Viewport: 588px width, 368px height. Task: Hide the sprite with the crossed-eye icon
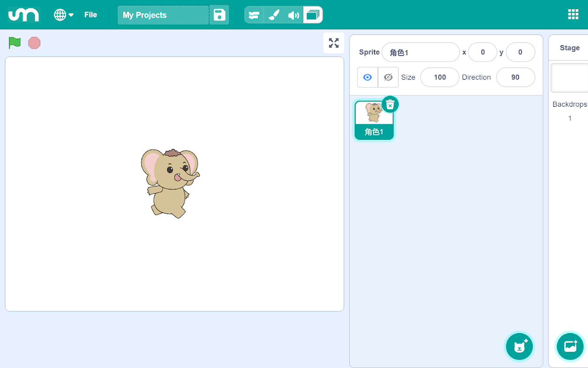pos(388,77)
